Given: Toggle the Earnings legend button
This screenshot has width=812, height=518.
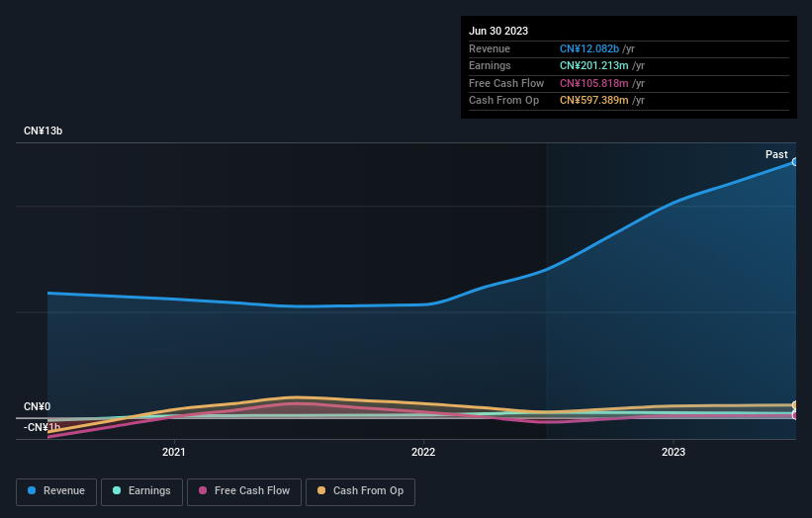Looking at the screenshot, I should tap(141, 491).
